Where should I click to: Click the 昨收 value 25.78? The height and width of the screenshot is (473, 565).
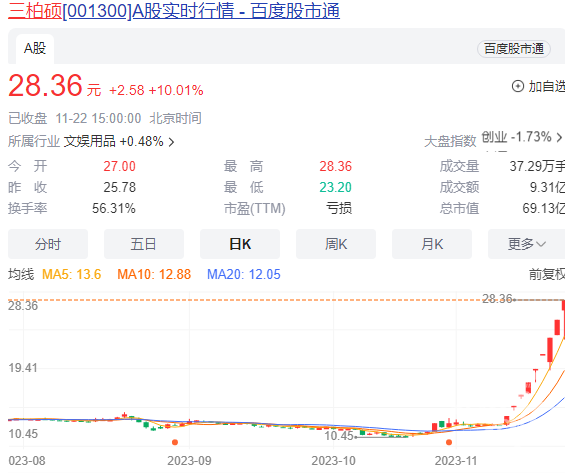[x=120, y=187]
